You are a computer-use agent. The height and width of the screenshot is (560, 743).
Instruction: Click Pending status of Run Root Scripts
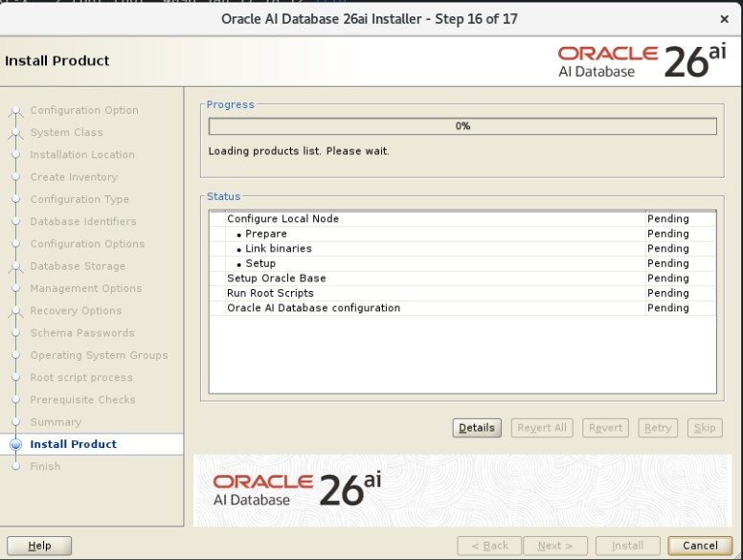(668, 293)
